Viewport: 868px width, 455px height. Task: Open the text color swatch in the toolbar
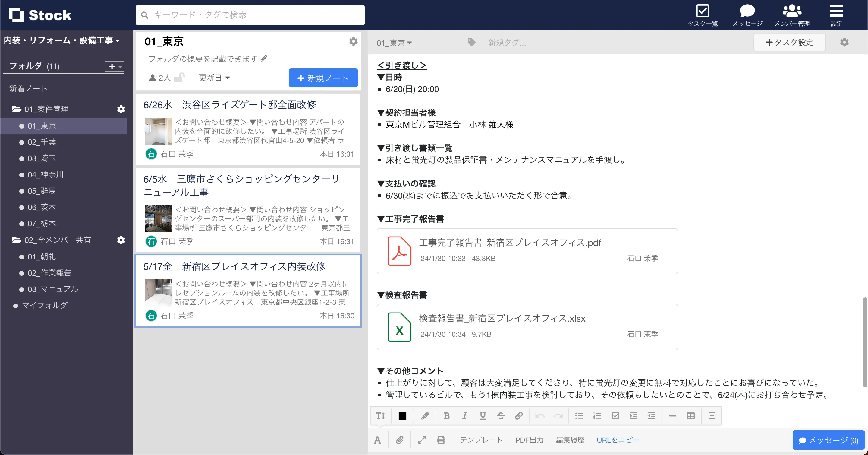pos(403,416)
